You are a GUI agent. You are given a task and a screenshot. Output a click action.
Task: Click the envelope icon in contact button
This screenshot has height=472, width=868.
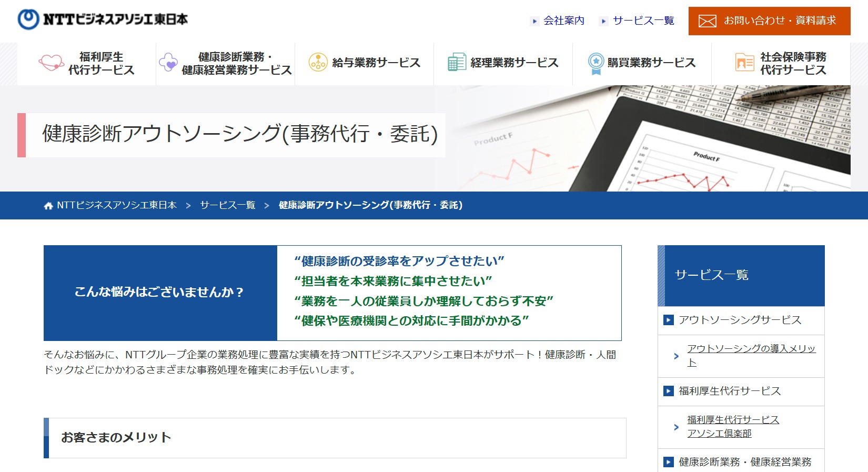(707, 21)
